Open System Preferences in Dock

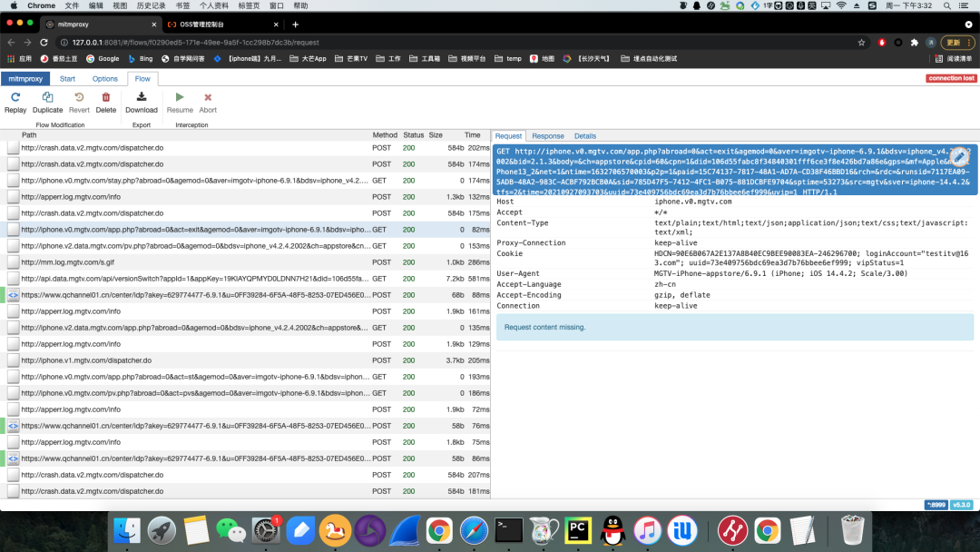(x=266, y=531)
